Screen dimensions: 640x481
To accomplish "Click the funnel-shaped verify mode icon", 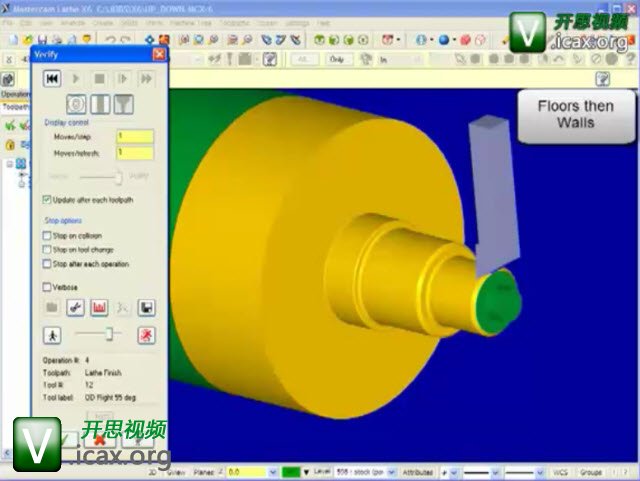I will point(124,104).
